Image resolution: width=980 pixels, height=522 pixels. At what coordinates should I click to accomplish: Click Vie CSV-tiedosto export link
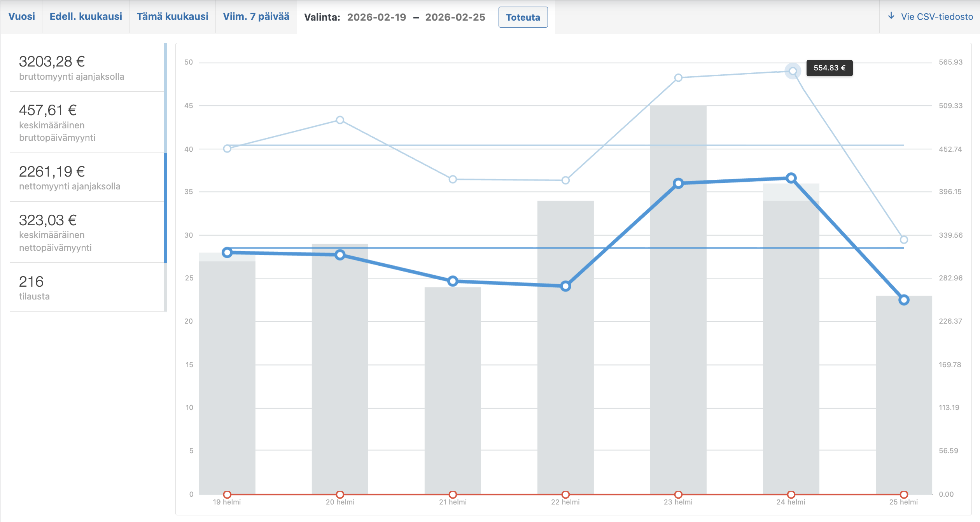tap(936, 16)
